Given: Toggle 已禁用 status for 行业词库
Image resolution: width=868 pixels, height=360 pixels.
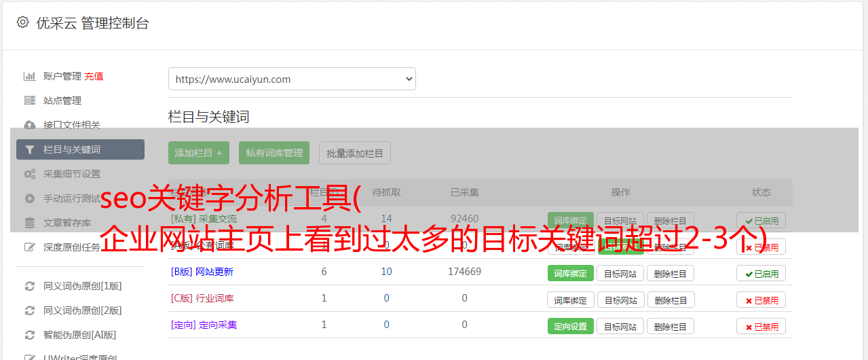Looking at the screenshot, I should (x=761, y=300).
